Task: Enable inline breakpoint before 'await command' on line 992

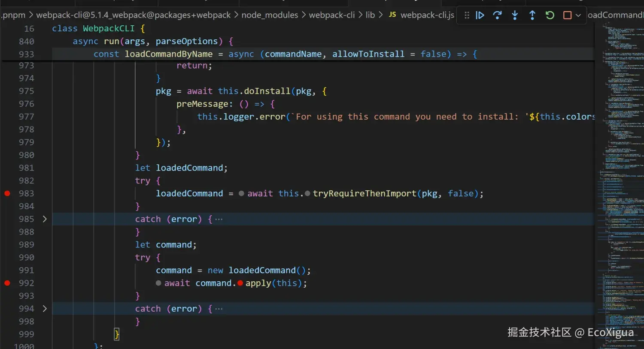Action: [x=158, y=283]
